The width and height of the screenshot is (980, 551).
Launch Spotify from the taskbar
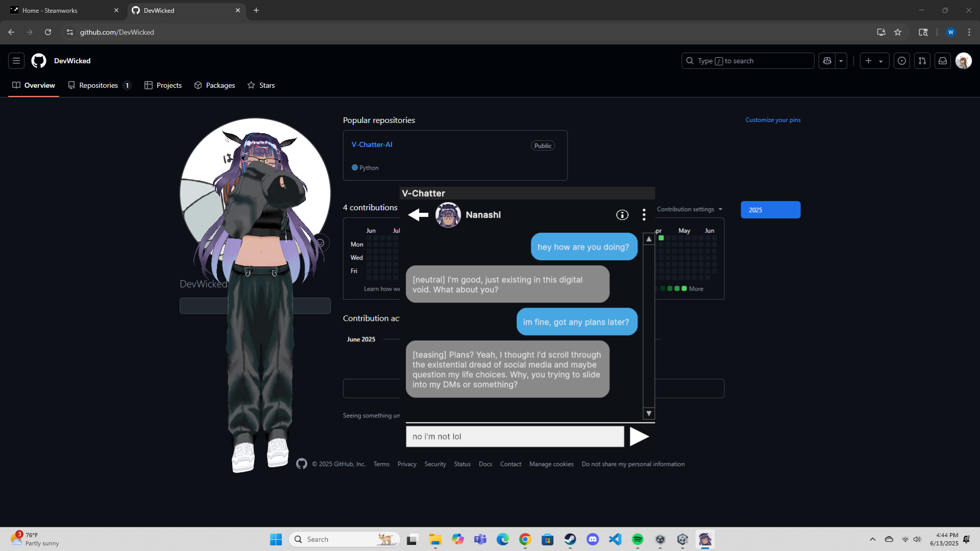point(638,539)
